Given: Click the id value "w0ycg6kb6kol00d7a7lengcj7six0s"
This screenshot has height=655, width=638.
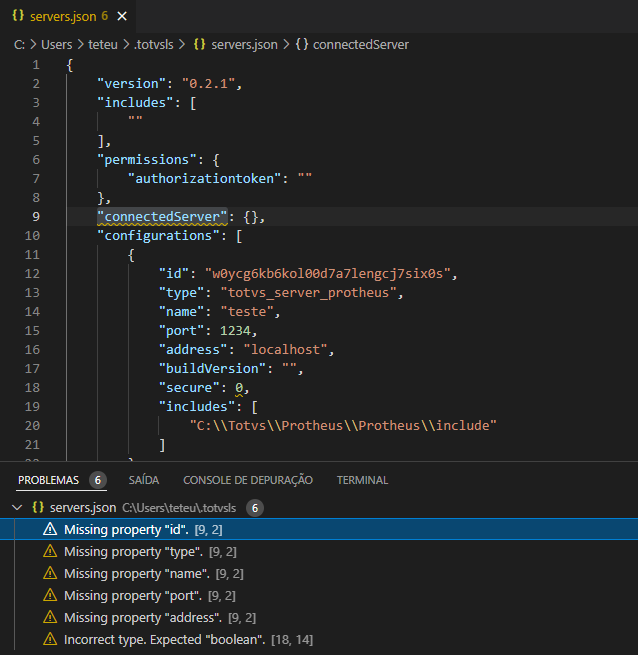Looking at the screenshot, I should point(328,274).
